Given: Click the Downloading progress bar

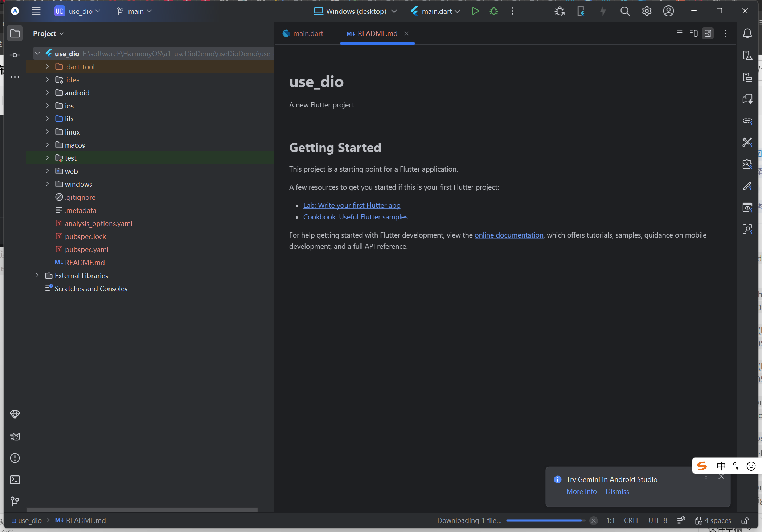Looking at the screenshot, I should (x=545, y=520).
